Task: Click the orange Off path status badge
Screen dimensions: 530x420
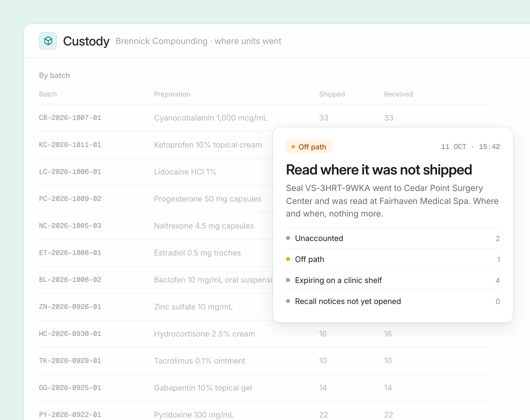Action: click(x=309, y=147)
